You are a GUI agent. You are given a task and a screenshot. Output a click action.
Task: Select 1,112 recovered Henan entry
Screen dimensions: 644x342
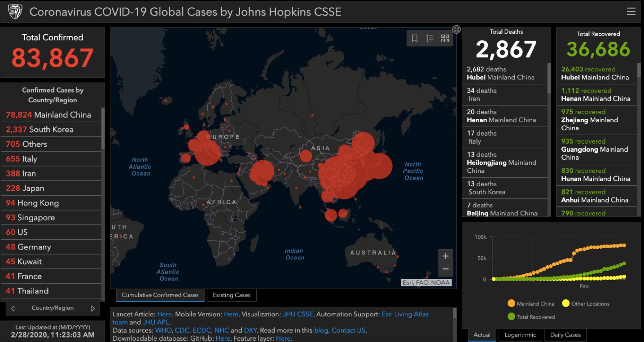click(x=597, y=95)
